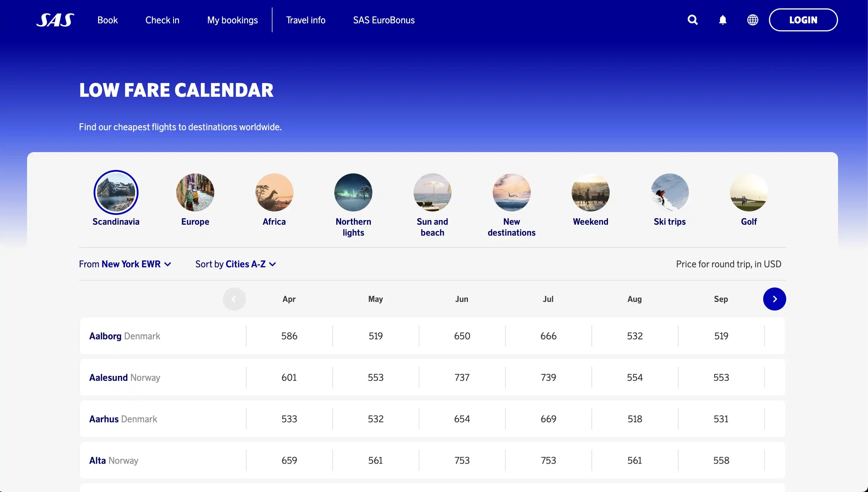The height and width of the screenshot is (492, 868).
Task: Select the New destinations category image
Action: [511, 192]
